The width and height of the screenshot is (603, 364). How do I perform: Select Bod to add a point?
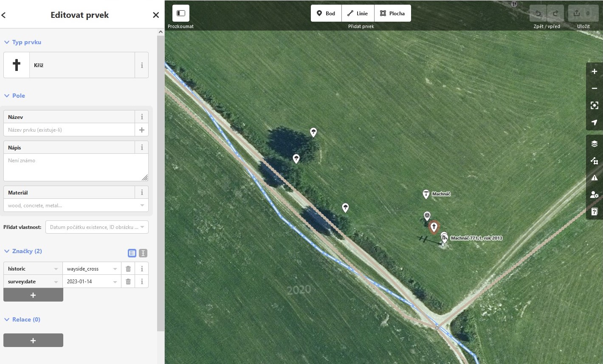(326, 14)
